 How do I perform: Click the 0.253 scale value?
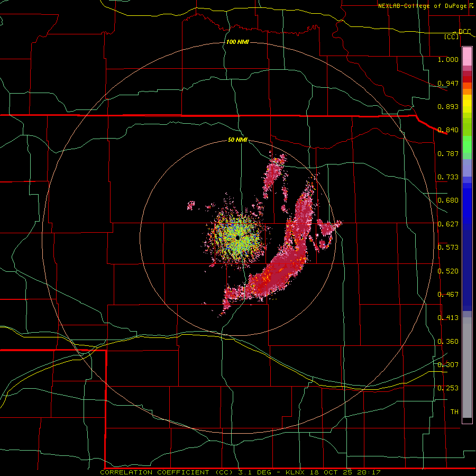(448, 388)
